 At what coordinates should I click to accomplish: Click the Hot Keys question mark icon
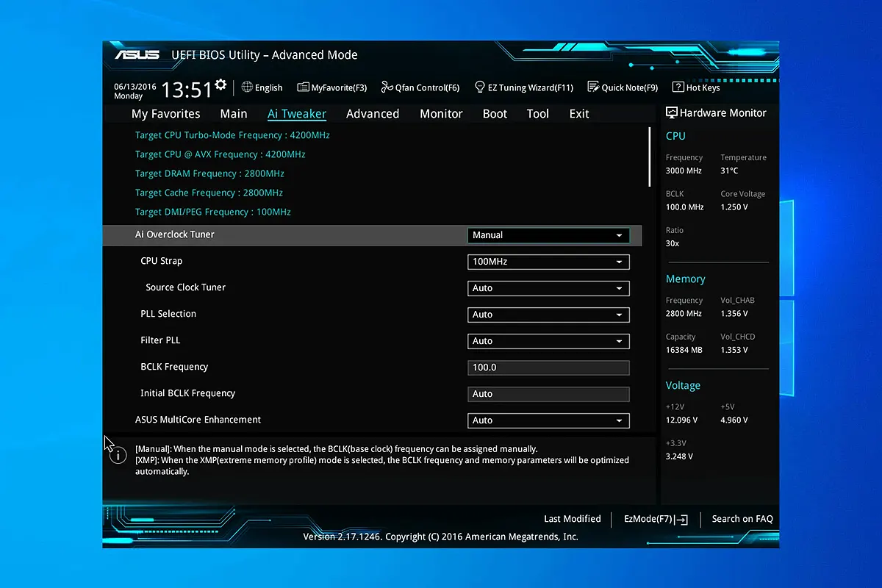point(678,87)
